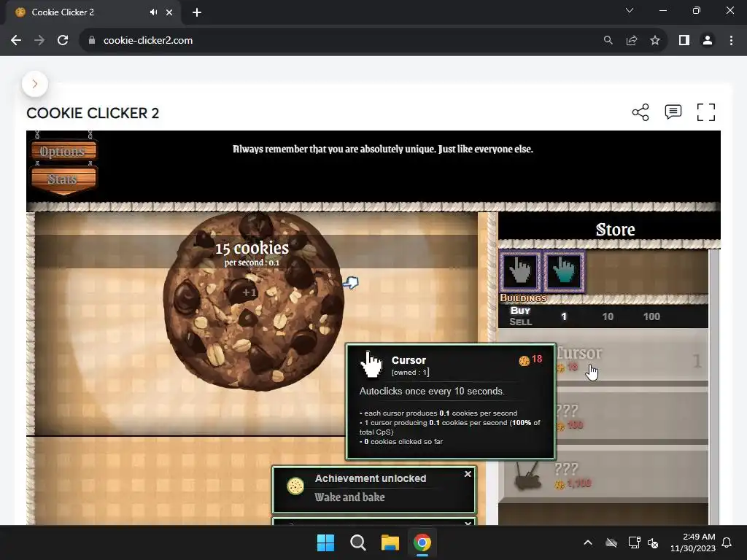Screen dimensions: 747x560
Task: Open a new browser tab
Action: click(x=197, y=12)
